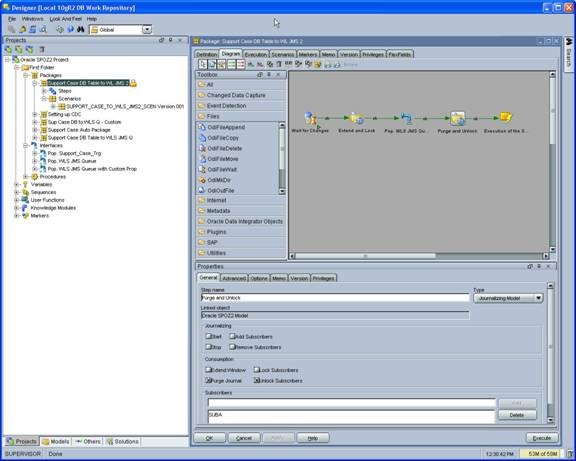This screenshot has height=461, width=576.
Task: Click the pin icon in Properties panel header
Action: pyautogui.click(x=539, y=266)
